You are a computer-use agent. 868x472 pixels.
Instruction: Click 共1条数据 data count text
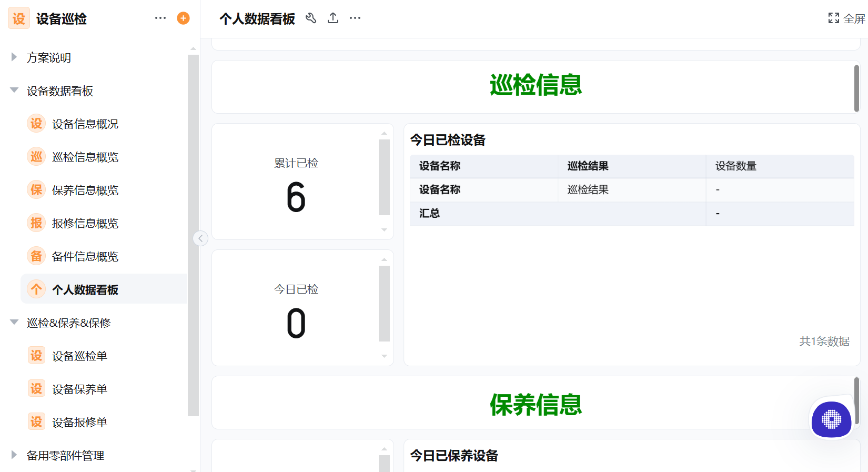[824, 341]
